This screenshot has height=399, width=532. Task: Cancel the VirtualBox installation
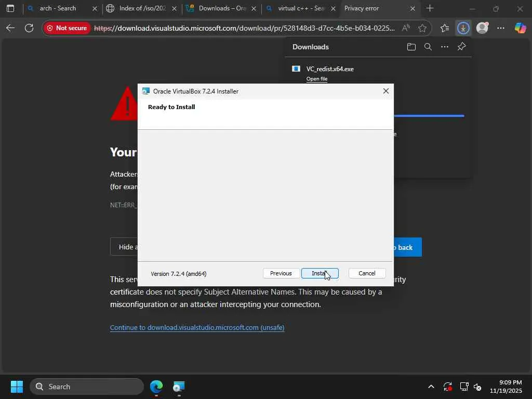[367, 273]
